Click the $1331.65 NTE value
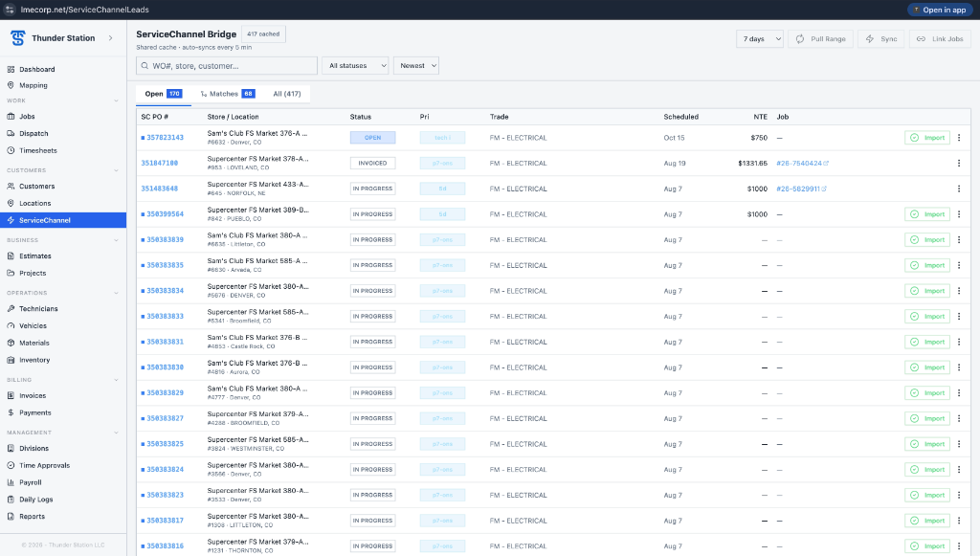This screenshot has height=556, width=980. pyautogui.click(x=752, y=163)
